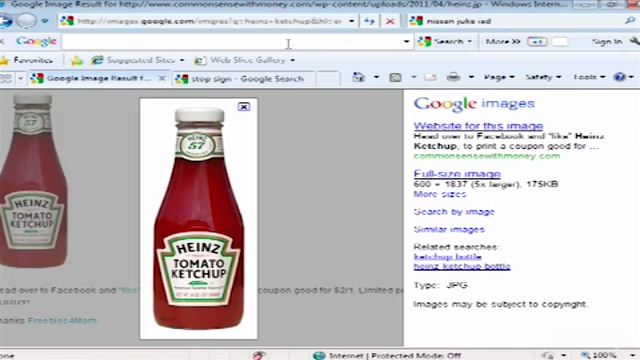Image resolution: width=640 pixels, height=360 pixels.
Task: Open the More >> toolbar menu
Action: 503,42
